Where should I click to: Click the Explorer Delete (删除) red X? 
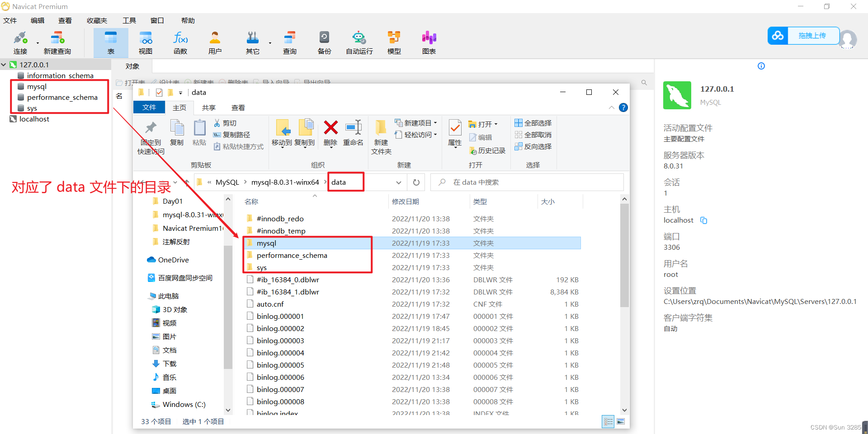(x=330, y=128)
